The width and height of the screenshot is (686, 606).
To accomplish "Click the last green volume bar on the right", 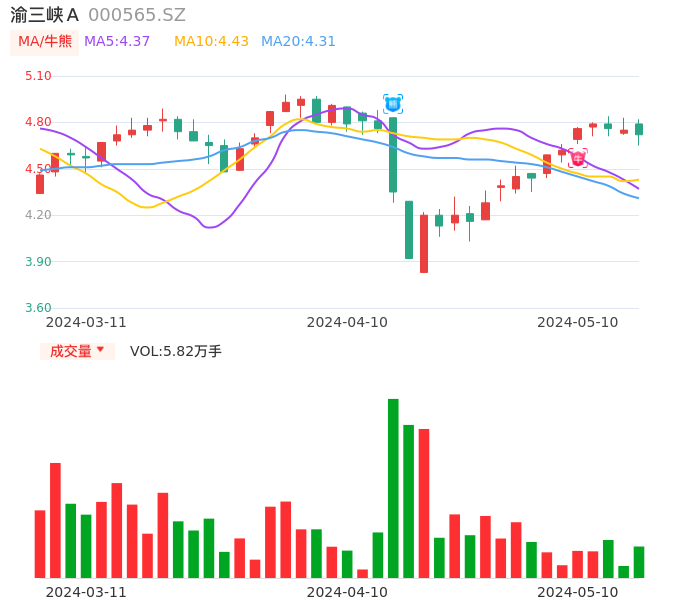I will coord(639,562).
